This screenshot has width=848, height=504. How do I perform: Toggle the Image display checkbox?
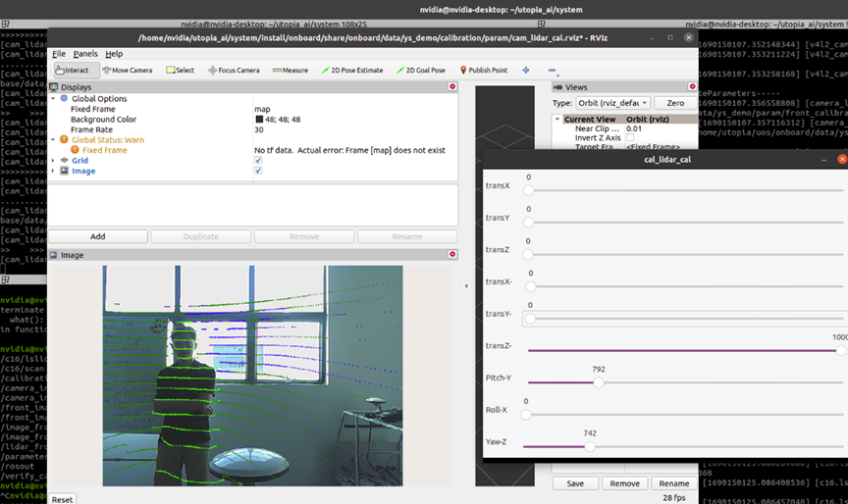click(258, 171)
